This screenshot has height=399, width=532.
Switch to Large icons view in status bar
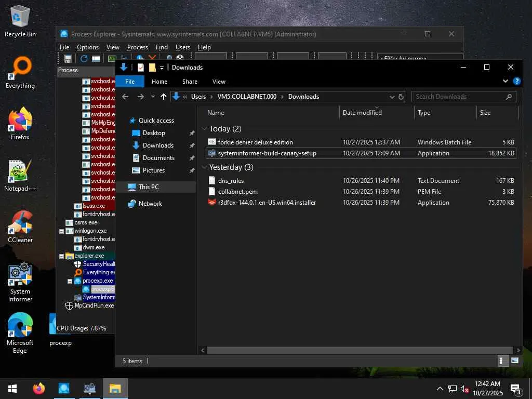pyautogui.click(x=515, y=361)
